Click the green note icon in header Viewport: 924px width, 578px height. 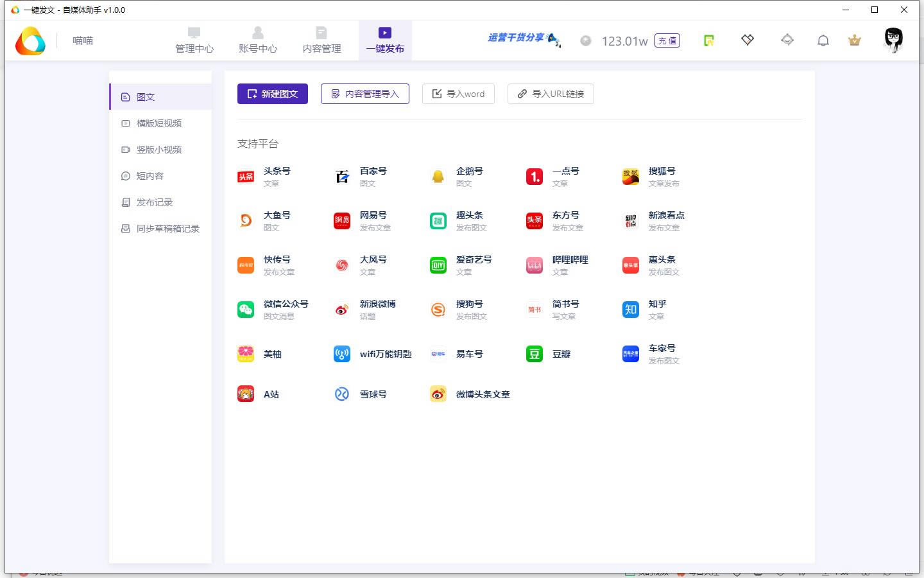(x=709, y=40)
